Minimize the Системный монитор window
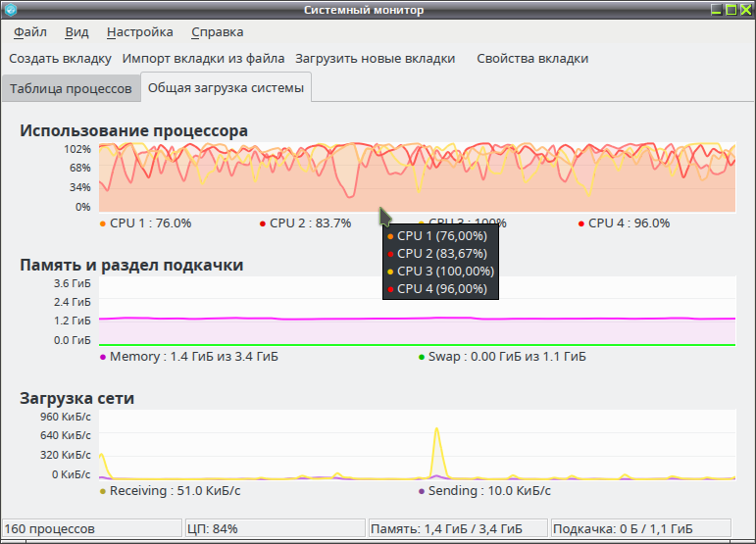756x544 pixels. pyautogui.click(x=717, y=10)
